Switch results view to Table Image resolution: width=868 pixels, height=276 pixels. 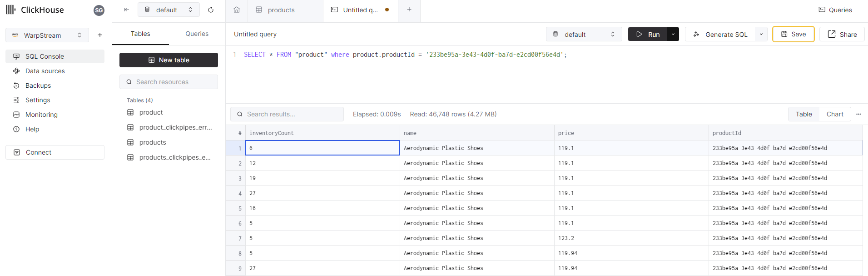(804, 114)
